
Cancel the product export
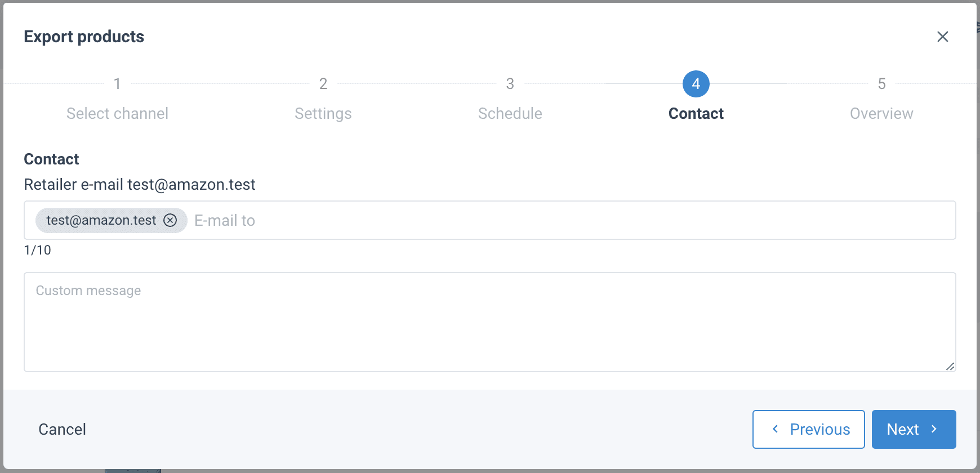click(62, 429)
